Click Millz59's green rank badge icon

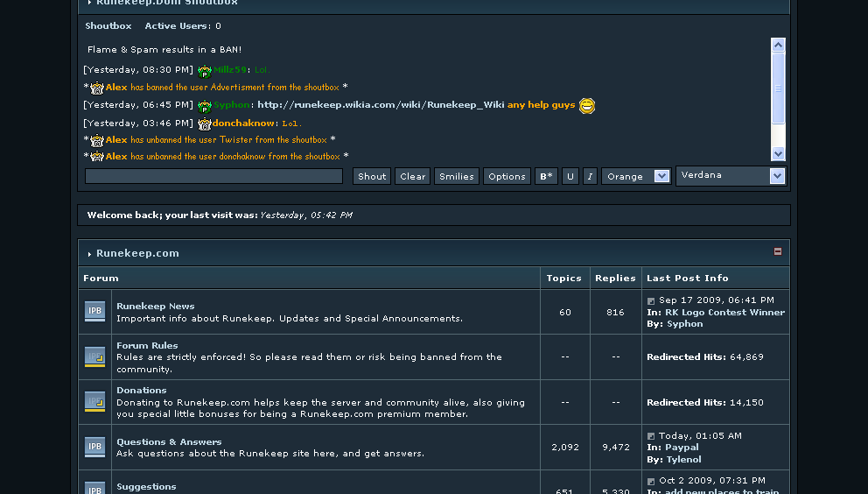205,71
